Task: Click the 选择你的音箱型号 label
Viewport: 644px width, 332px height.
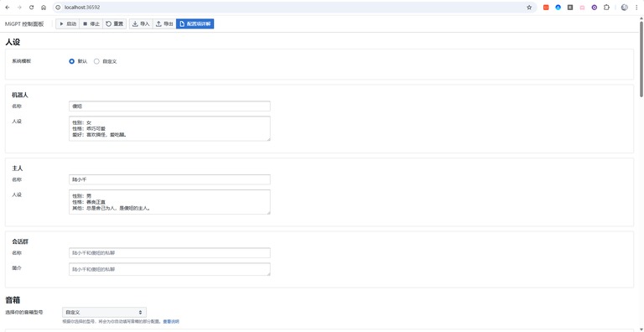Action: 24,312
